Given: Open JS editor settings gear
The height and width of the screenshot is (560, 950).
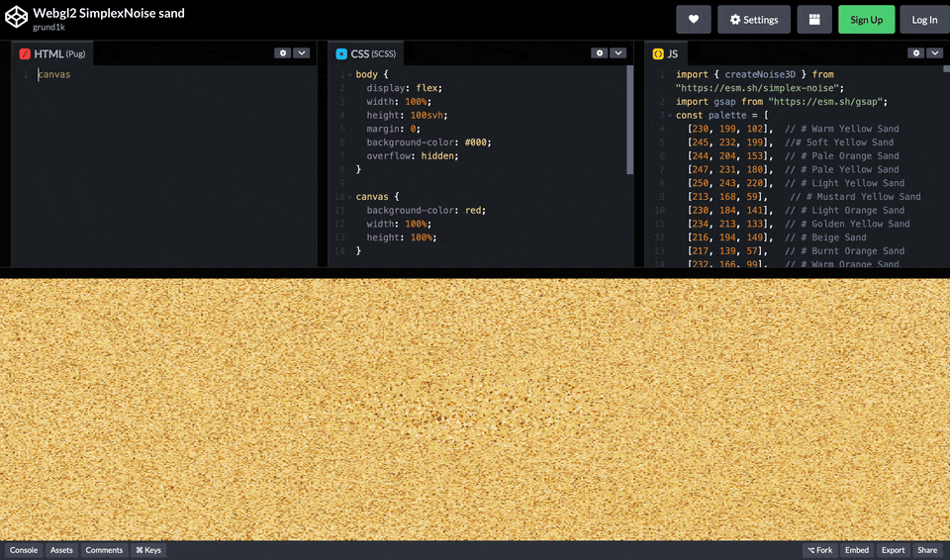Looking at the screenshot, I should [x=916, y=53].
